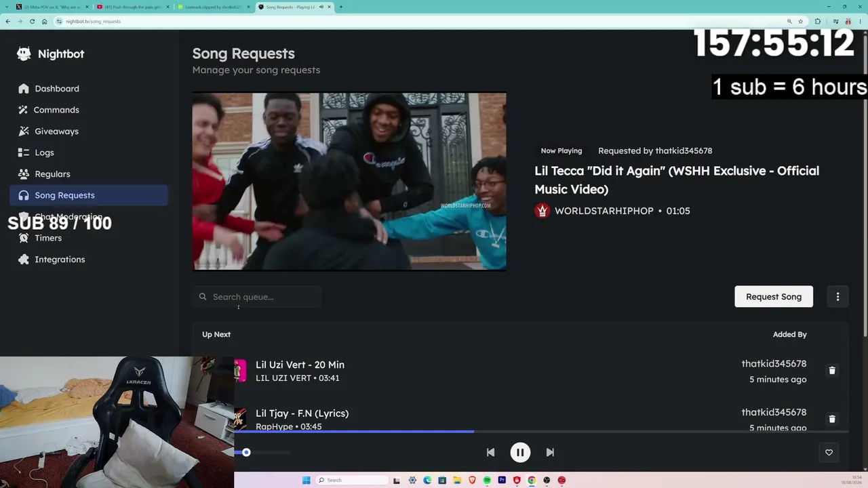
Task: Open Timers from the sidebar
Action: coord(89,238)
